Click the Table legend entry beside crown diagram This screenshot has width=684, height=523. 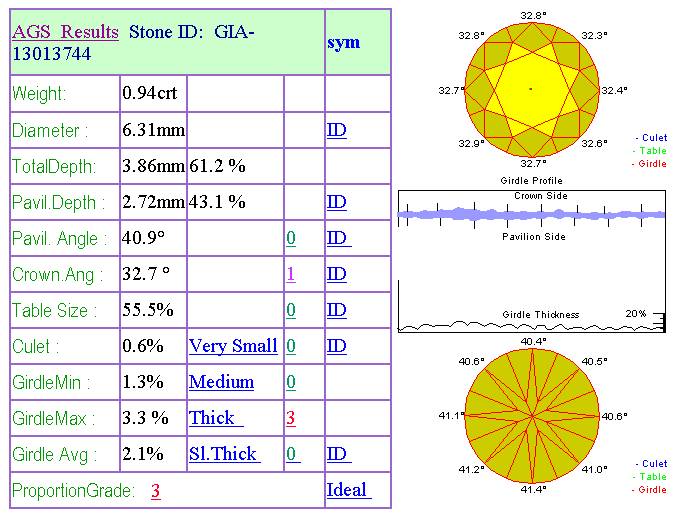coord(650,151)
